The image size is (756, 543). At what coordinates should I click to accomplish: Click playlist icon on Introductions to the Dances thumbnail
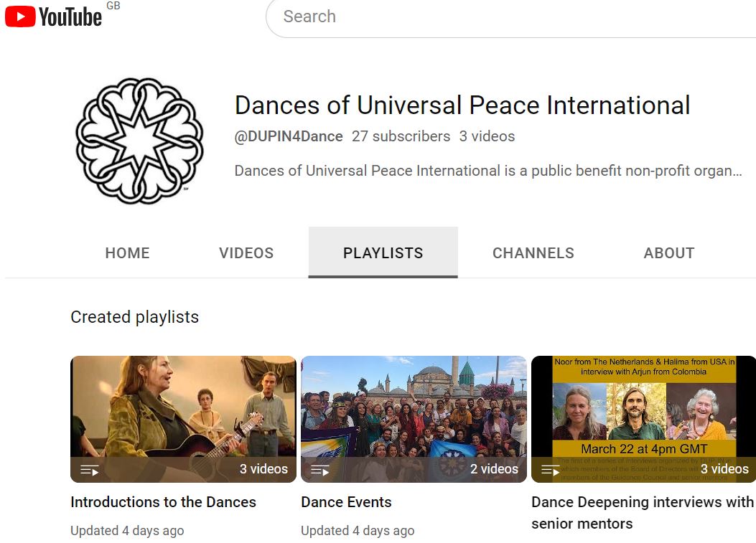tap(90, 471)
